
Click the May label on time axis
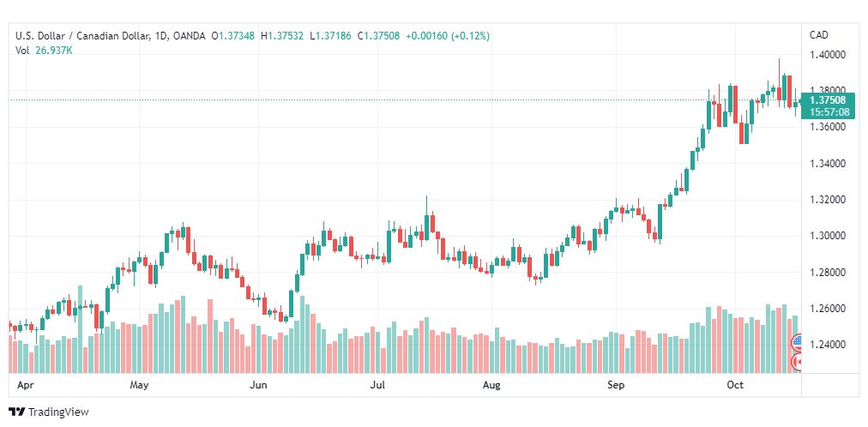coord(139,385)
